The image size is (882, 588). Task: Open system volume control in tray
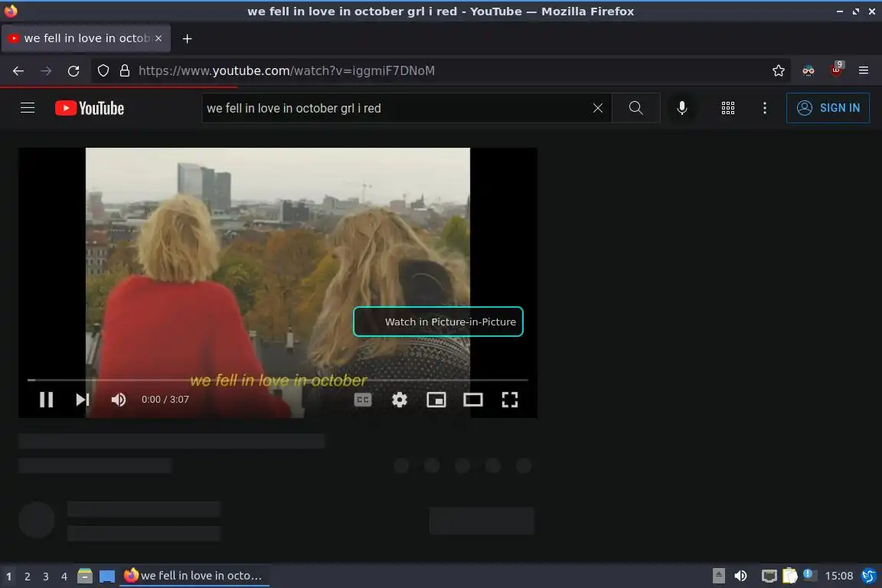[741, 576]
